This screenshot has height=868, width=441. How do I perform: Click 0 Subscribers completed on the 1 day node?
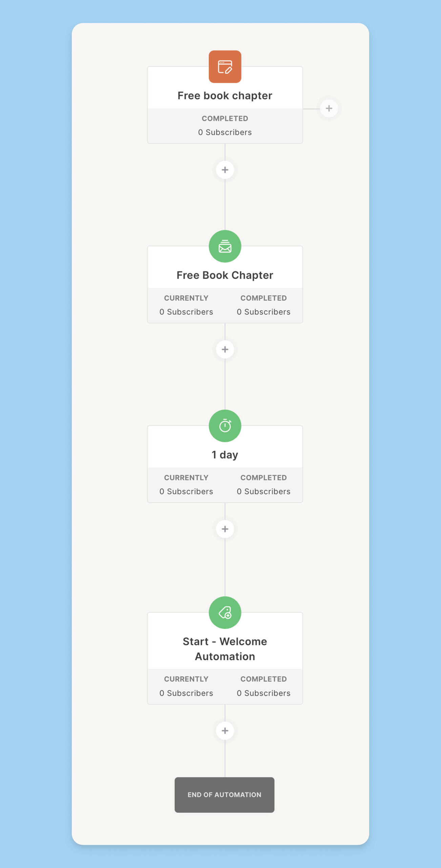264,491
